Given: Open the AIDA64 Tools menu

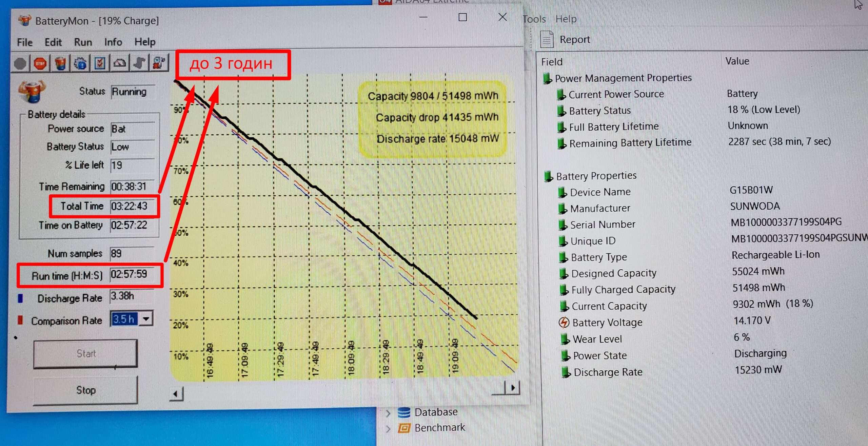Looking at the screenshot, I should tap(534, 19).
